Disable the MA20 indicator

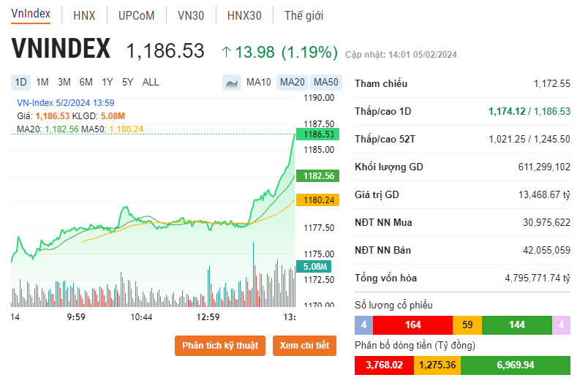[x=293, y=82]
